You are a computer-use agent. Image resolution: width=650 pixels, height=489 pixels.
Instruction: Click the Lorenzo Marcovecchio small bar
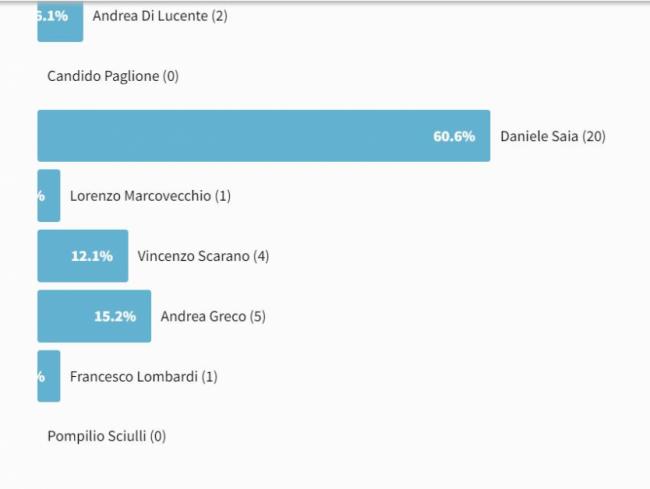[49, 196]
